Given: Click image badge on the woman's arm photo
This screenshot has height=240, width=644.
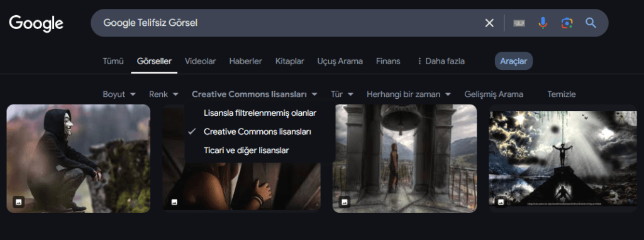Looking at the screenshot, I should click(174, 202).
